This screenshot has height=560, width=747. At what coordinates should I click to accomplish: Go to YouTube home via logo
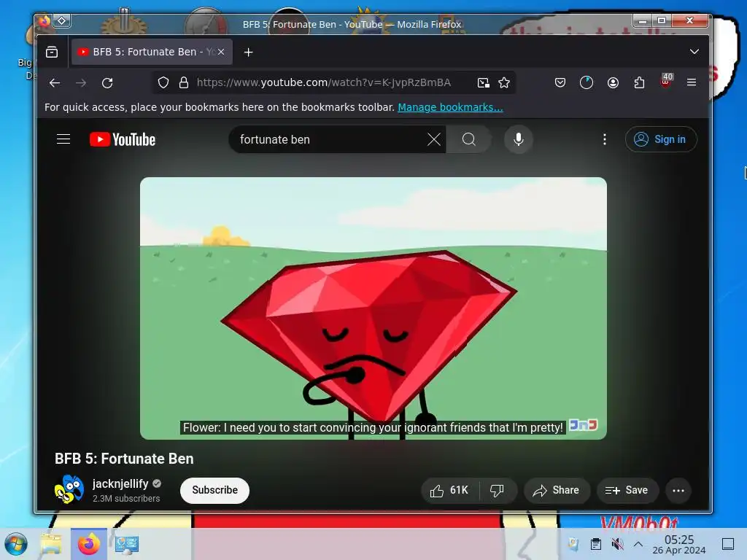coord(123,139)
